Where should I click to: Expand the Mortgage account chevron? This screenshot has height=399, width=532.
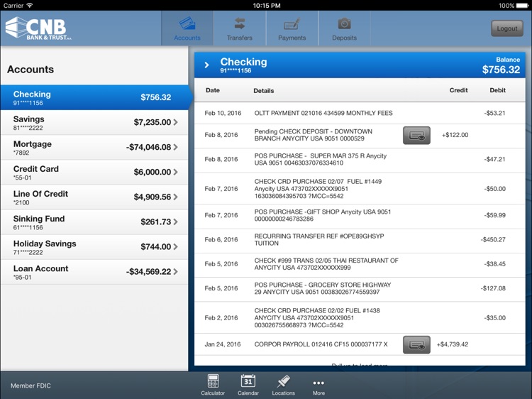[x=175, y=147]
